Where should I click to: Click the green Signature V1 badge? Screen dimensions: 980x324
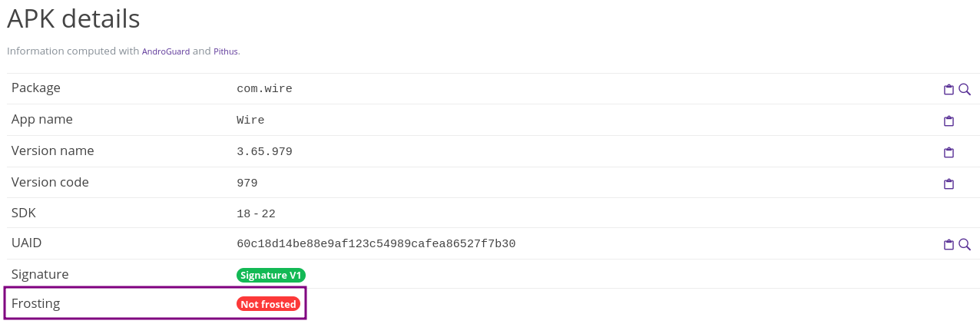[271, 275]
